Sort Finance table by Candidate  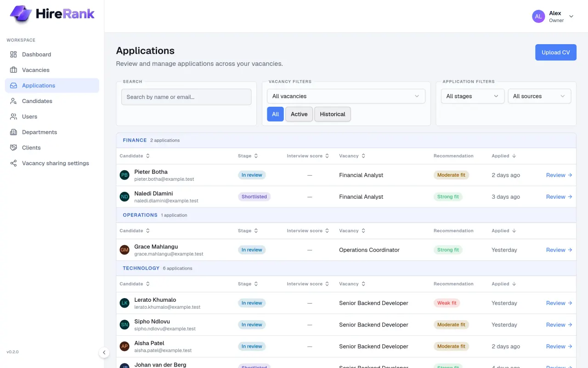pyautogui.click(x=135, y=156)
